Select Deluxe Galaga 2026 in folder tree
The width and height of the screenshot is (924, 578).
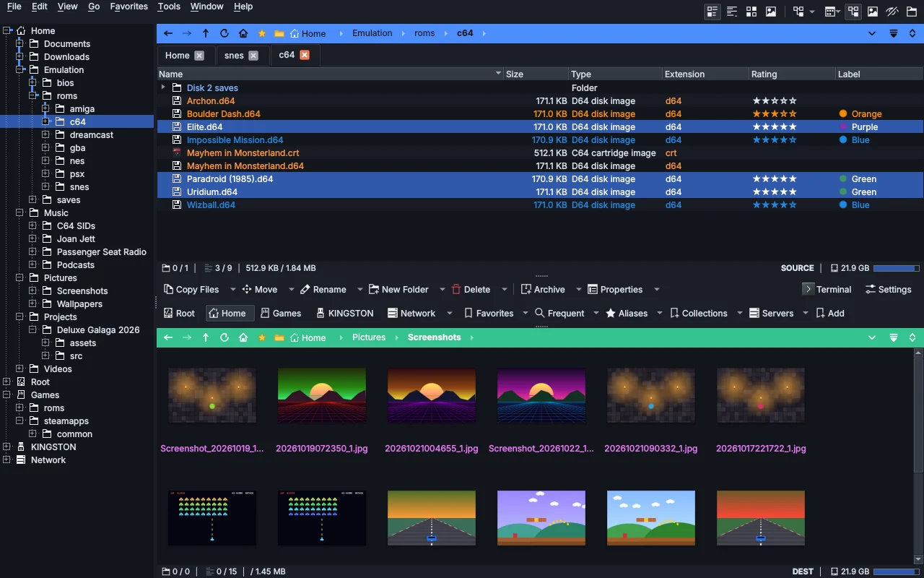point(98,330)
